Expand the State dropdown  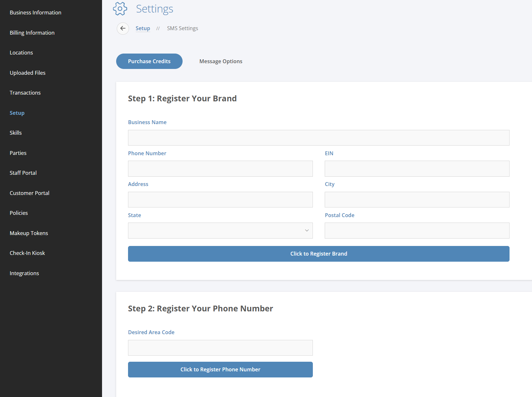coord(220,231)
